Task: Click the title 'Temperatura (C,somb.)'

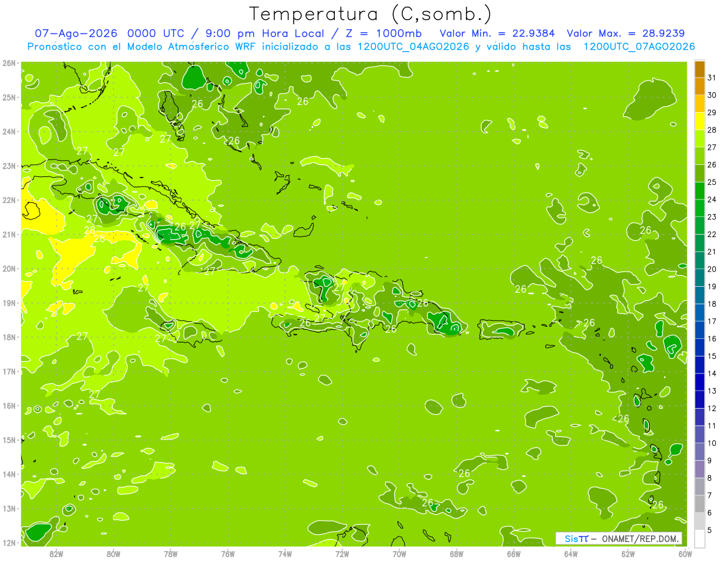Action: click(x=370, y=14)
